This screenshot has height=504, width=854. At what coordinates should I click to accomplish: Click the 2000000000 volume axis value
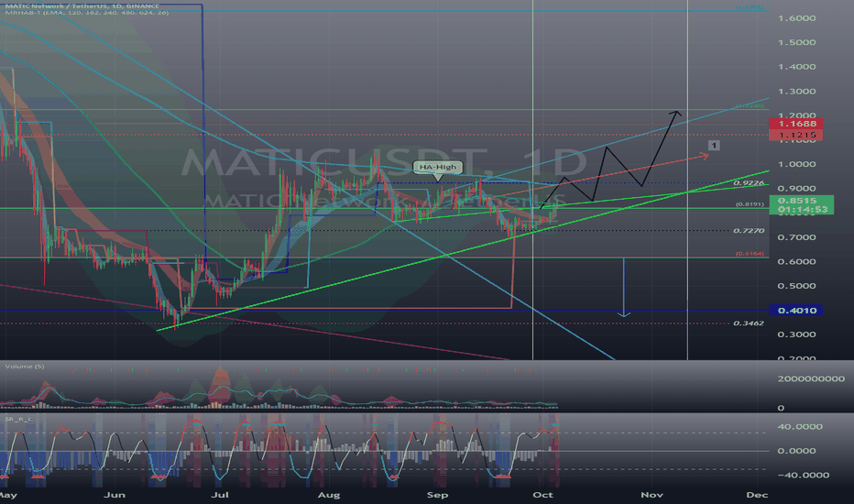tap(811, 378)
